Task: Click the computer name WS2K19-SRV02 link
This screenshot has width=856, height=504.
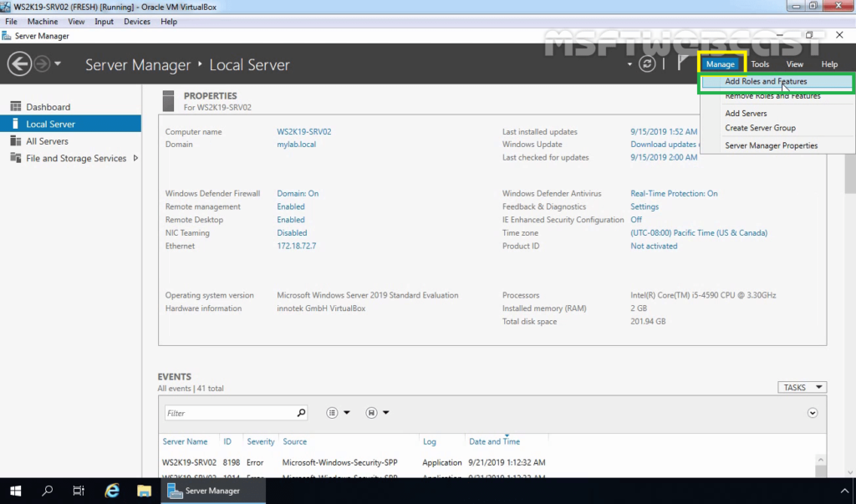Action: 303,131
